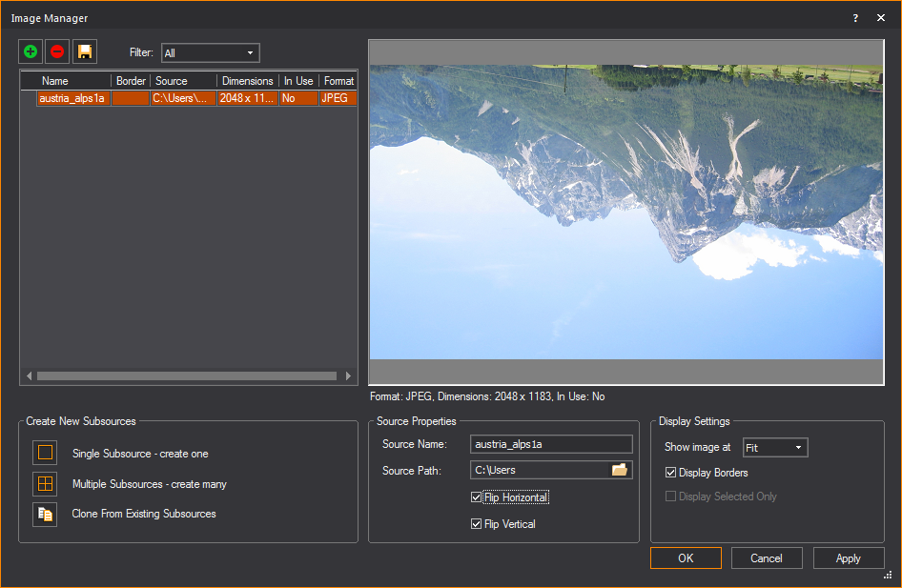Click the save floppy disk icon

click(85, 52)
